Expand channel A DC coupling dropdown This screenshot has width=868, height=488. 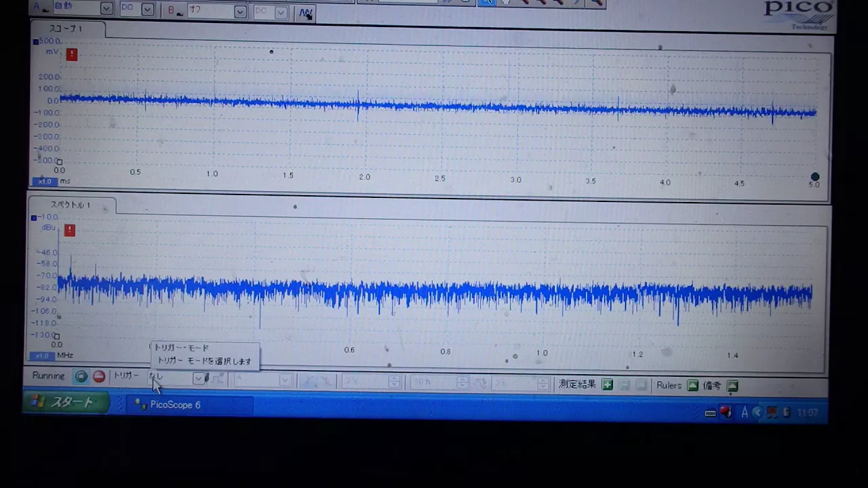tap(147, 9)
